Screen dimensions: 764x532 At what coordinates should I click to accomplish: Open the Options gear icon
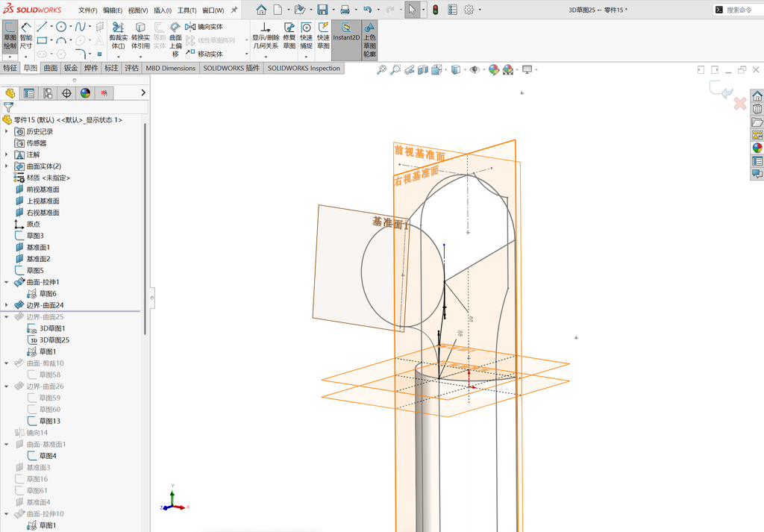click(x=469, y=10)
